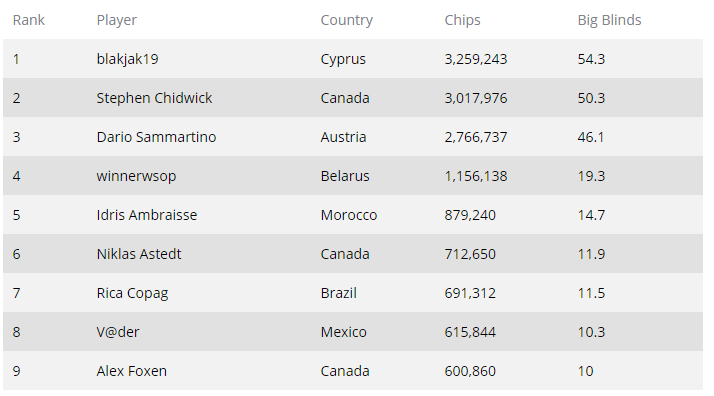Click the Player column header
714x396 pixels.
(x=117, y=20)
